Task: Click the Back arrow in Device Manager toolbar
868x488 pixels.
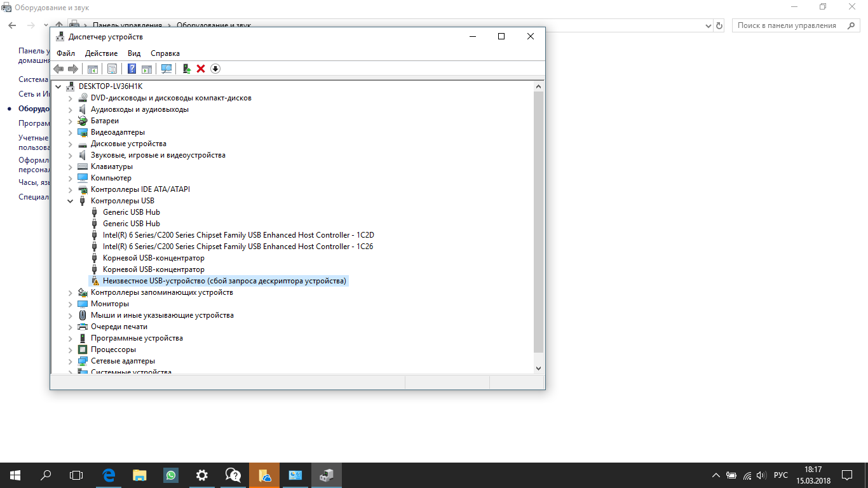Action: coord(58,69)
